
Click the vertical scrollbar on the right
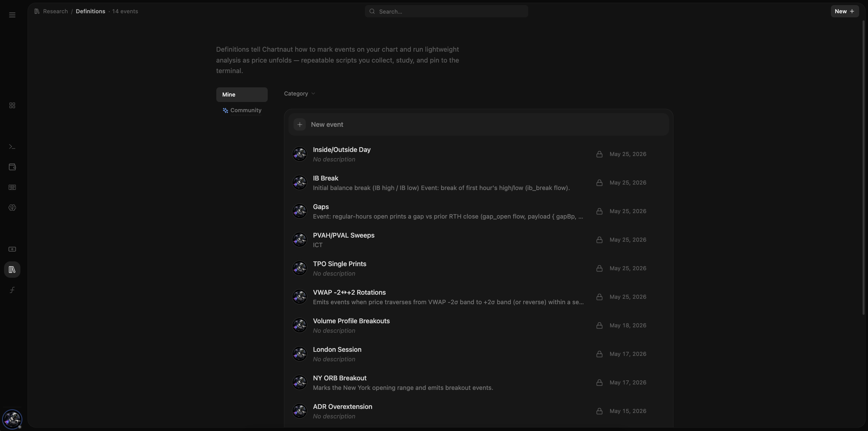[864, 167]
